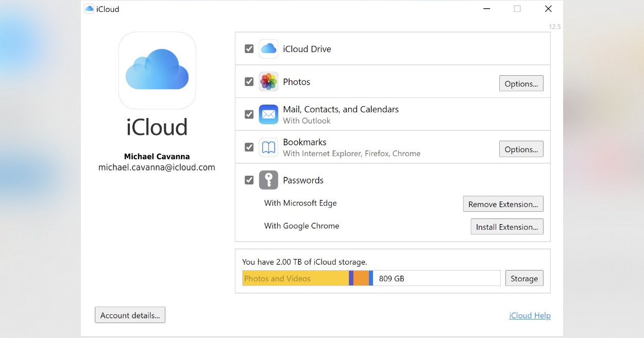Uncheck the Bookmarks checkbox
This screenshot has width=644, height=338.
(249, 147)
